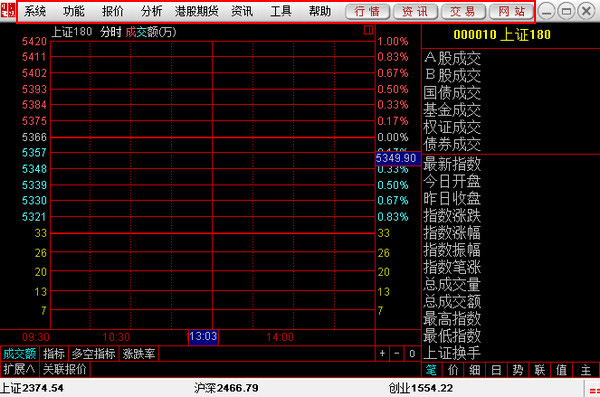Open the 港股期货 menu
The width and height of the screenshot is (600, 397).
point(197,11)
